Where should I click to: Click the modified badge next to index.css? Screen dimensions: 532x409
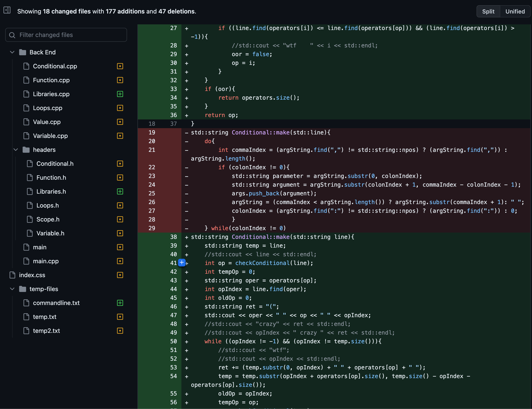pos(120,275)
